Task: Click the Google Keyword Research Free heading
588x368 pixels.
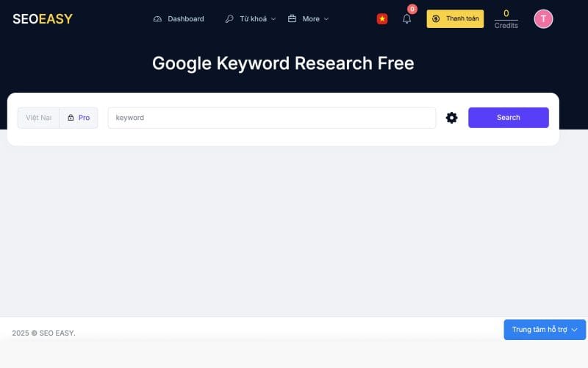Action: coord(283,63)
